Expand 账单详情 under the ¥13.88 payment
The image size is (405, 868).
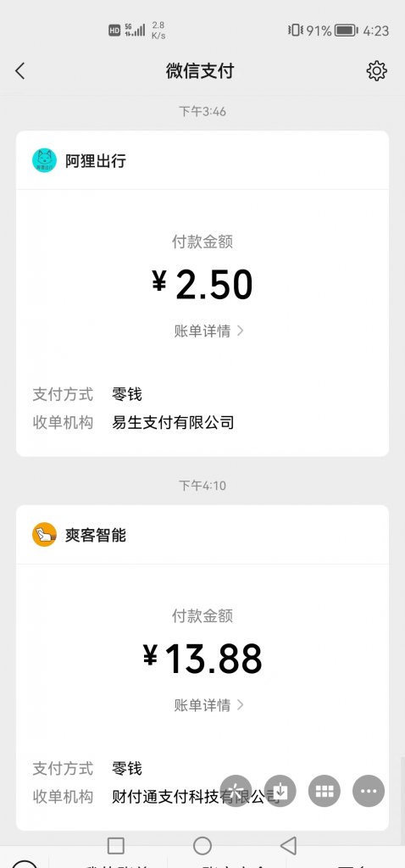tap(209, 704)
